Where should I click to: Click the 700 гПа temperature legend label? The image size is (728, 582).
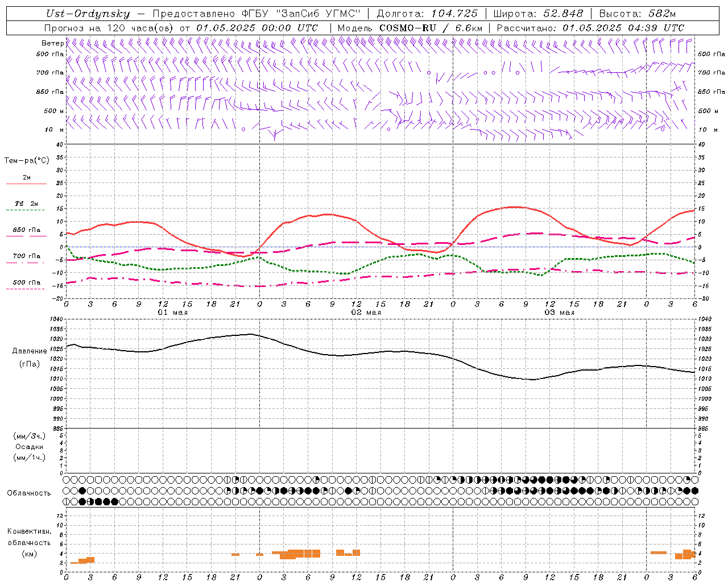click(27, 256)
